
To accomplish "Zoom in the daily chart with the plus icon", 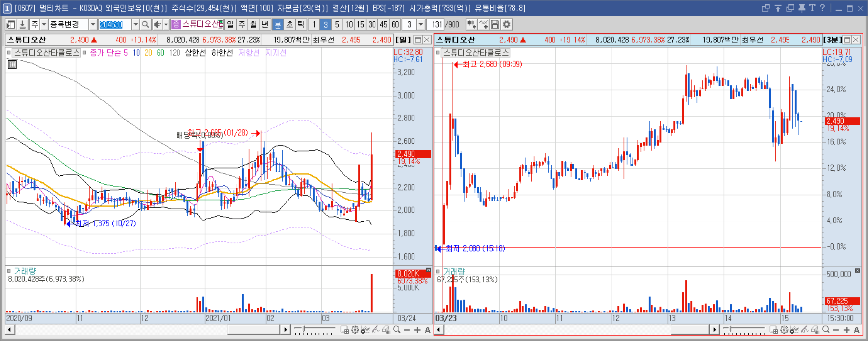I will tap(417, 330).
